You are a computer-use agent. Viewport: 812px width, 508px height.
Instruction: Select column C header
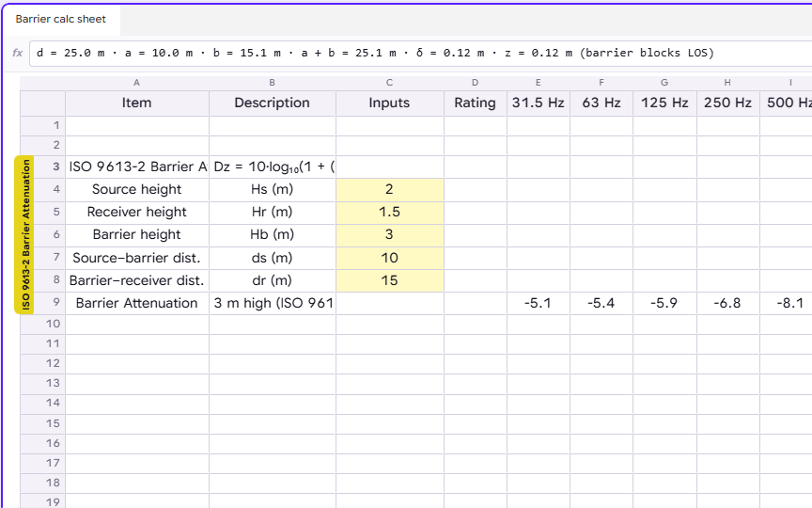(x=389, y=83)
